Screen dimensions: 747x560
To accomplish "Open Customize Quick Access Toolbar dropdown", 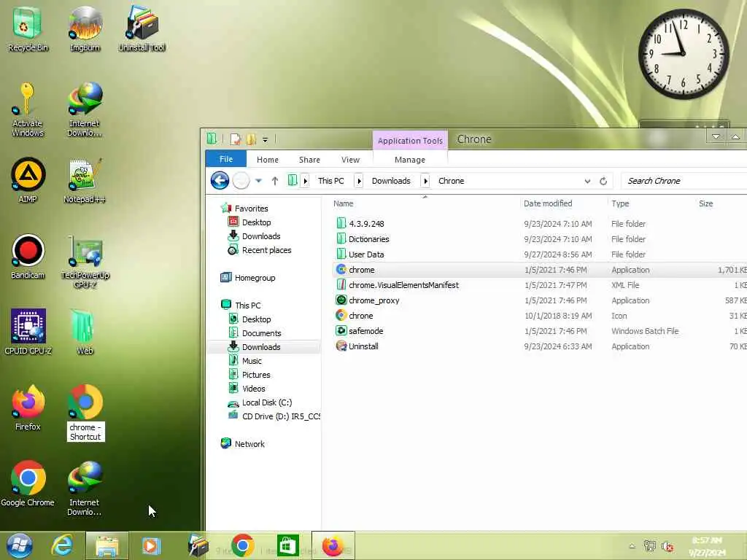I will point(265,139).
